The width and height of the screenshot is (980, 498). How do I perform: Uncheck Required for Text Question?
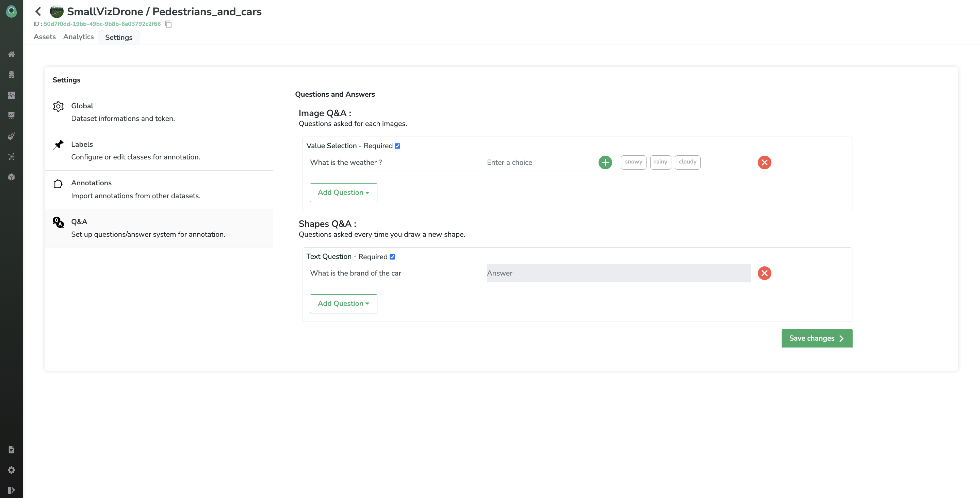392,257
